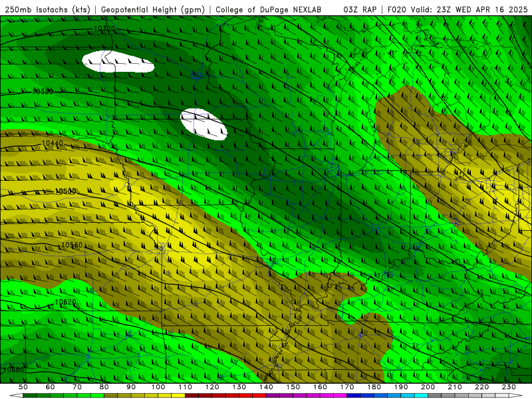
Task: Click the 190 tick label on colorbar
Action: click(401, 387)
